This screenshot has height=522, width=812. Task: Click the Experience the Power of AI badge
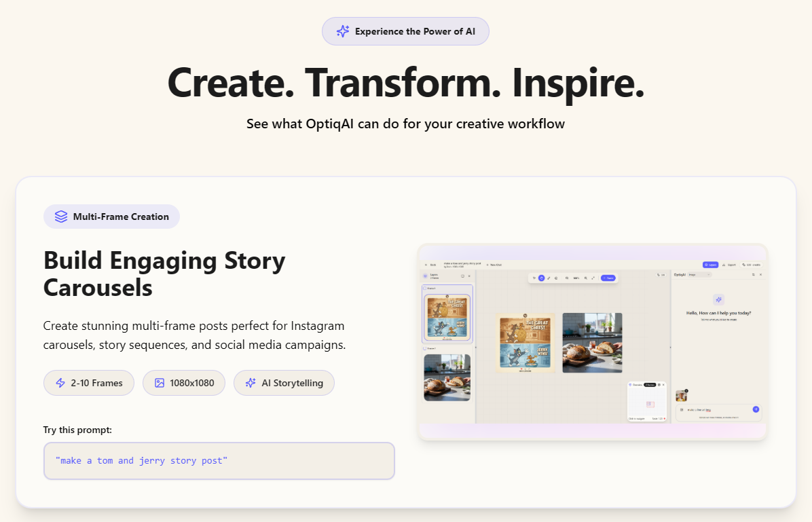(405, 31)
